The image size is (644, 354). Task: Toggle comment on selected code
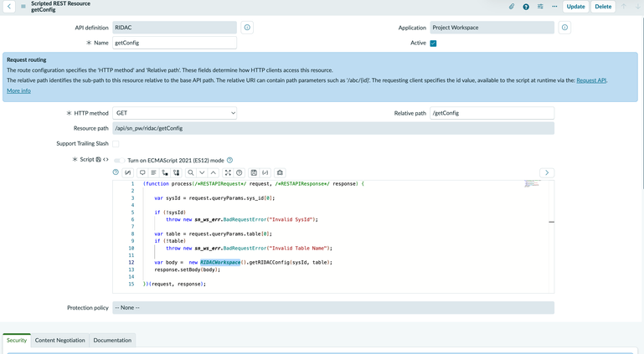(142, 172)
